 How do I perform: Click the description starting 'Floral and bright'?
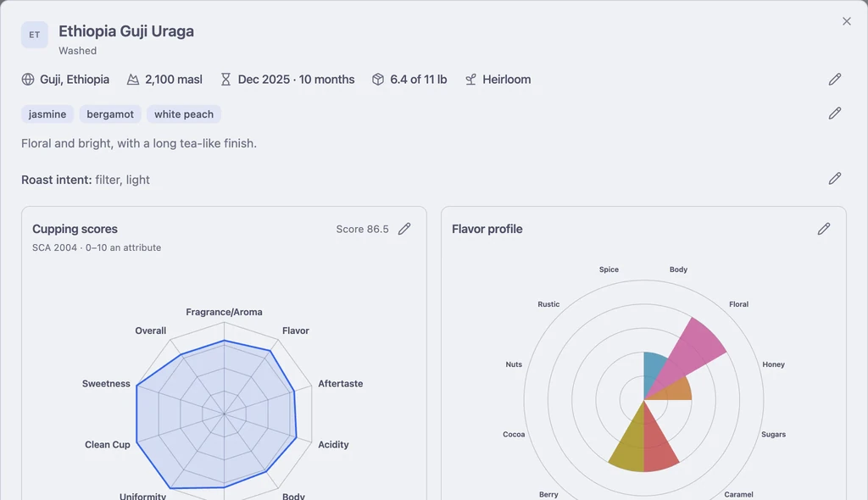139,143
